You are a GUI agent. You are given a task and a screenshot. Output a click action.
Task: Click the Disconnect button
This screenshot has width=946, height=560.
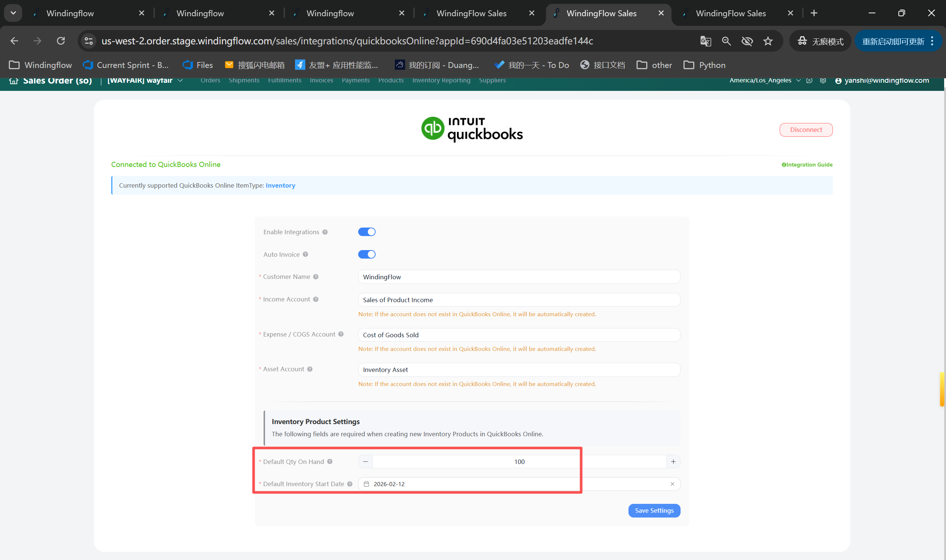pos(806,129)
